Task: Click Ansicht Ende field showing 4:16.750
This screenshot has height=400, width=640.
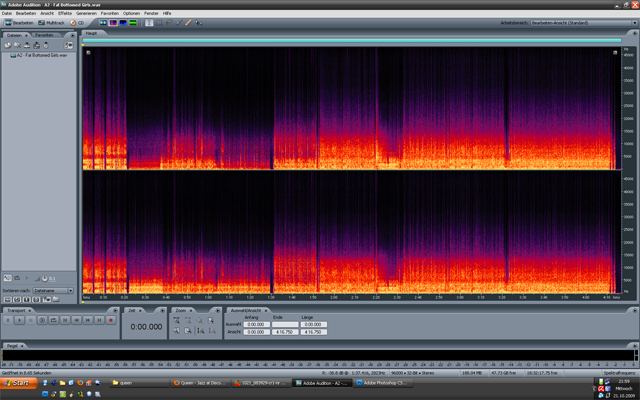Action: coord(285,332)
